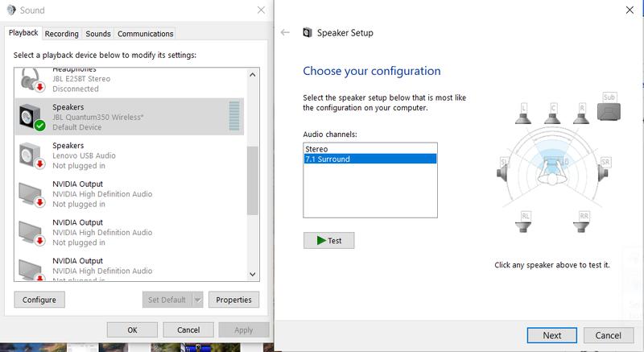The height and width of the screenshot is (352, 644).
Task: Select the JBL Quantum350 Speakers device icon
Action: tap(32, 117)
